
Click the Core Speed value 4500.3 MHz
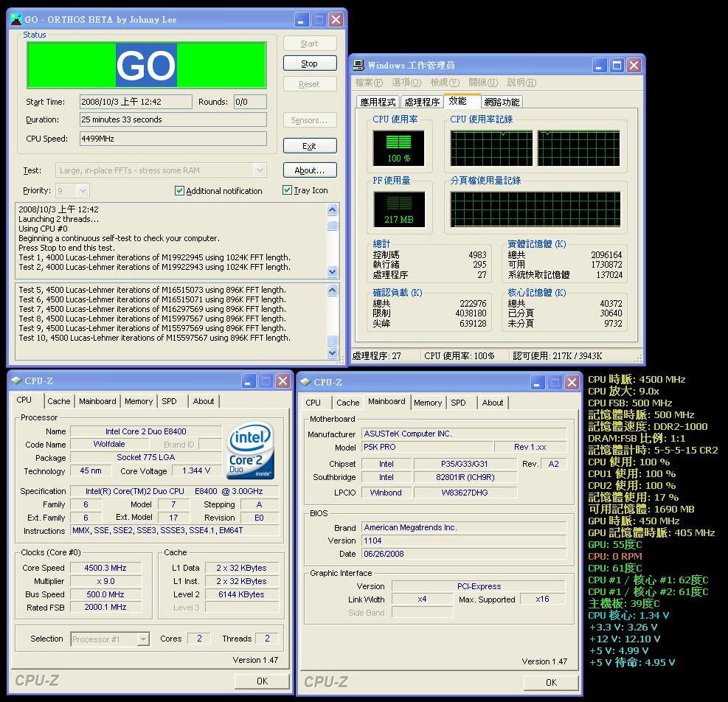105,568
